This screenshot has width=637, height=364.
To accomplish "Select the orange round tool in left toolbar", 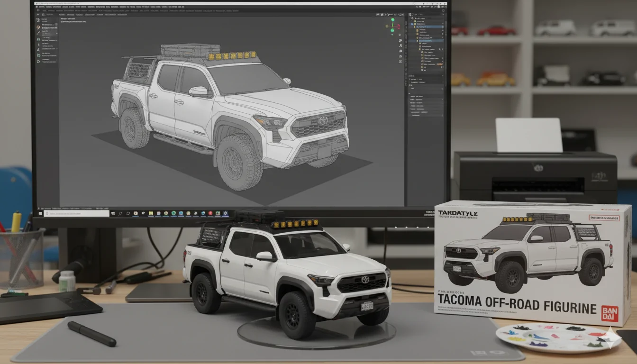I will 38,27.
